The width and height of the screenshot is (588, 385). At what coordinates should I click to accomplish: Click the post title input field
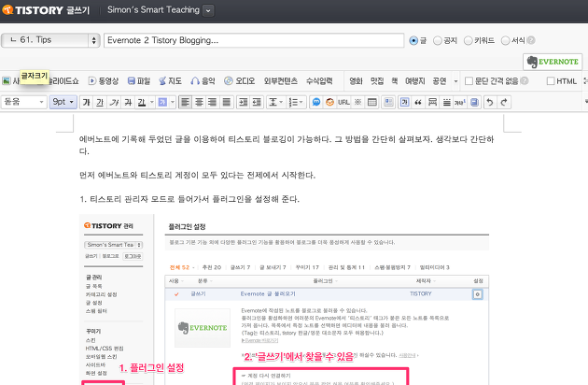tap(254, 40)
